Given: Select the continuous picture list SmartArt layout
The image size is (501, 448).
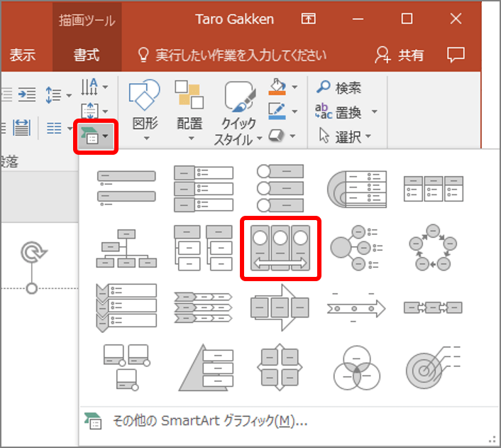Looking at the screenshot, I should tap(280, 248).
